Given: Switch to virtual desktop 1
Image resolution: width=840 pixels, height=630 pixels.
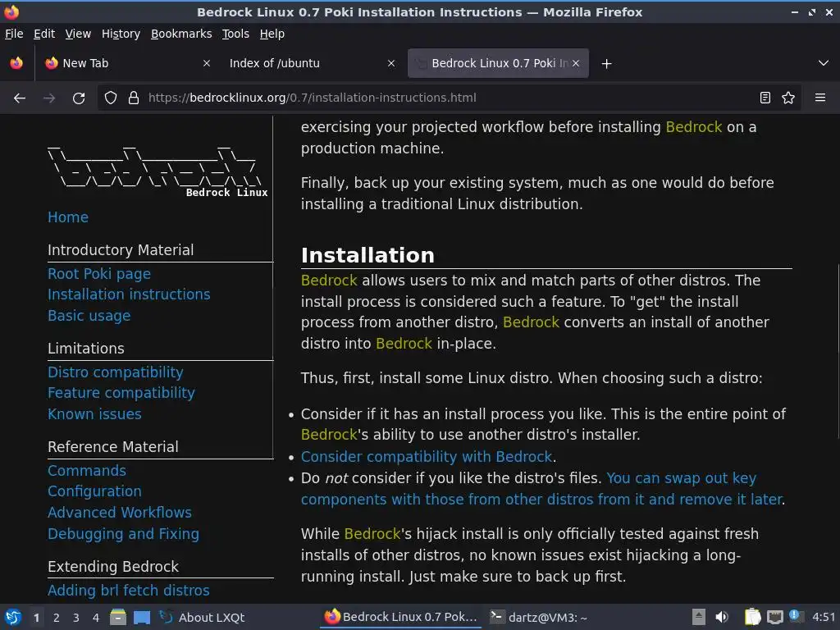Looking at the screenshot, I should [36, 618].
